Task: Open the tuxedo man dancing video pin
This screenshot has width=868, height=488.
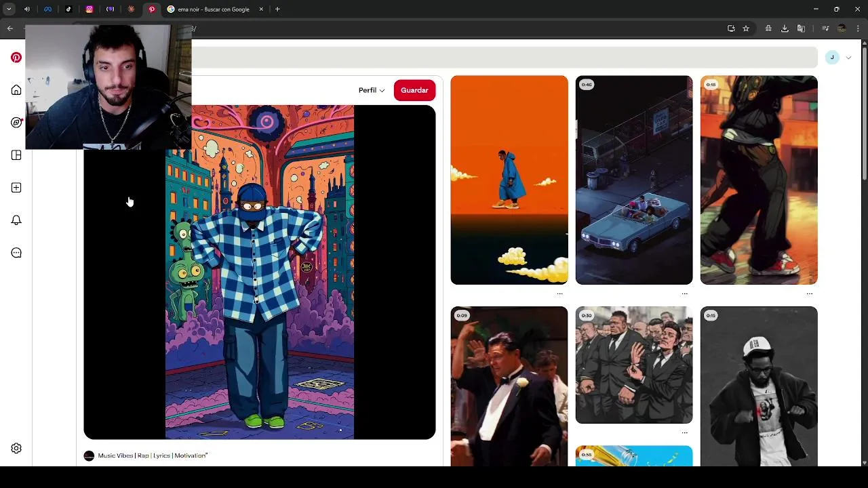Action: pos(509,386)
